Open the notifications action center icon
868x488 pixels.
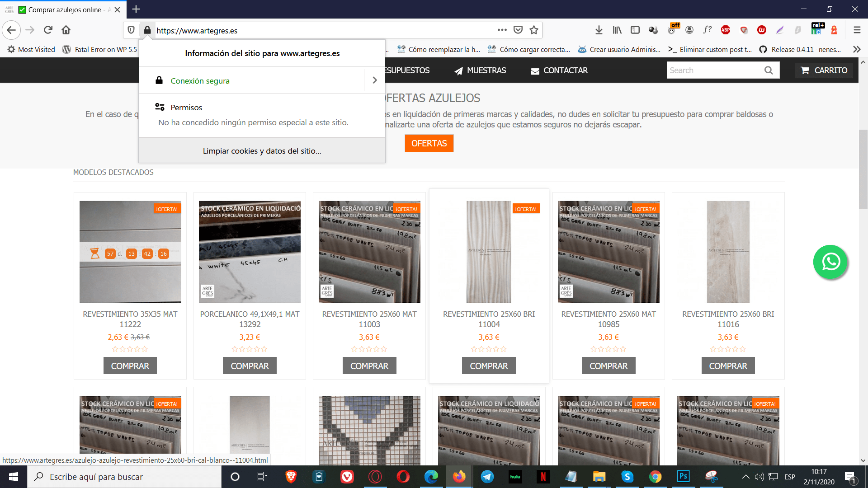850,477
